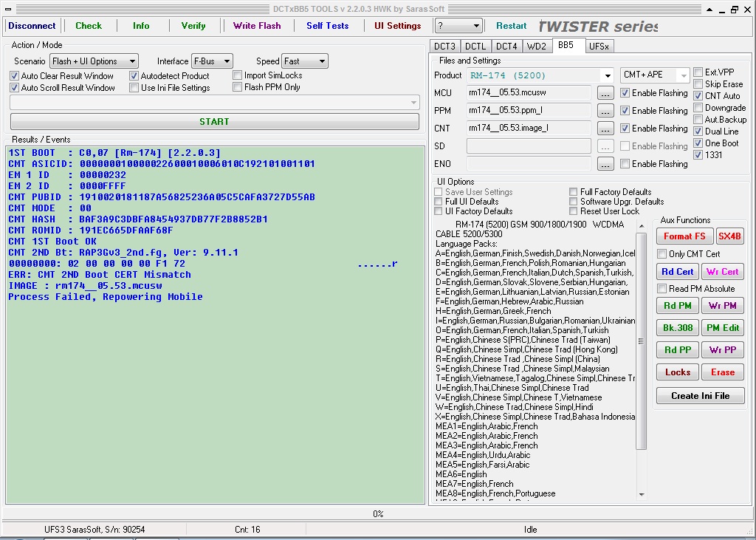Viewport: 756px width, 540px height.
Task: Open the Interface F-Bus dropdown
Action: coord(212,61)
